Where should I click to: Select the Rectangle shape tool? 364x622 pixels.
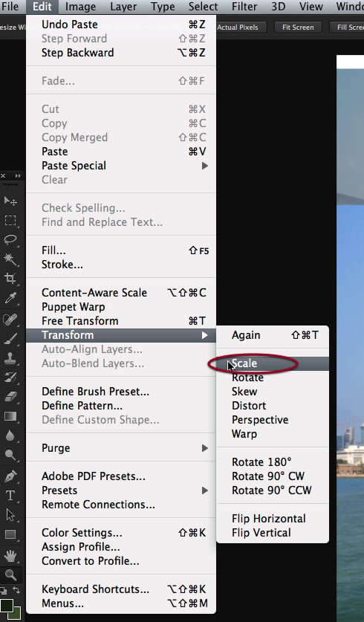coord(10,534)
